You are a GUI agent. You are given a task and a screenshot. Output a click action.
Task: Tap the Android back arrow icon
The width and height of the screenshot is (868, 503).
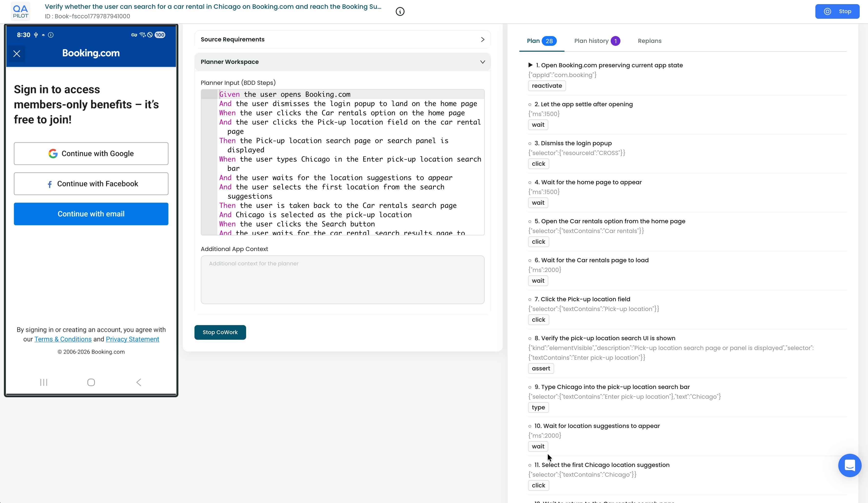point(139,382)
